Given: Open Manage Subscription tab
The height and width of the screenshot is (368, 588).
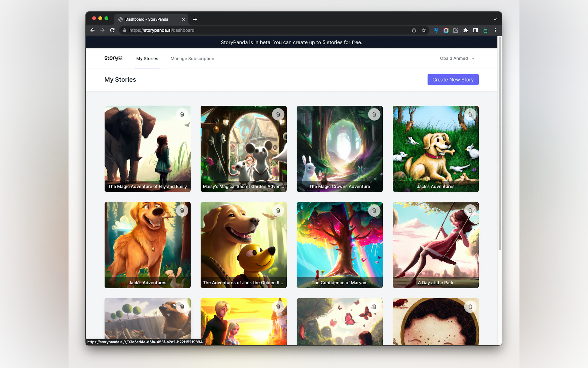Looking at the screenshot, I should 192,59.
